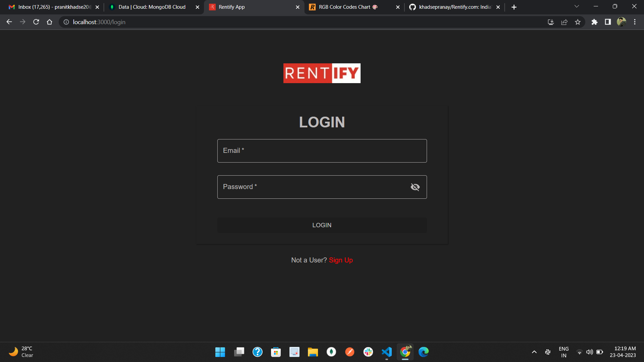Open Chrome three-dot menu

pyautogui.click(x=635, y=22)
